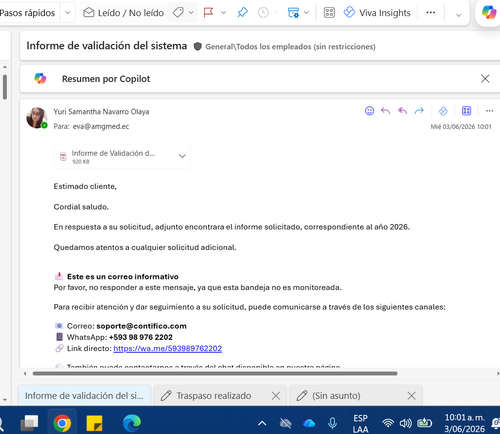Toggle Leído / No leído status

click(x=123, y=13)
